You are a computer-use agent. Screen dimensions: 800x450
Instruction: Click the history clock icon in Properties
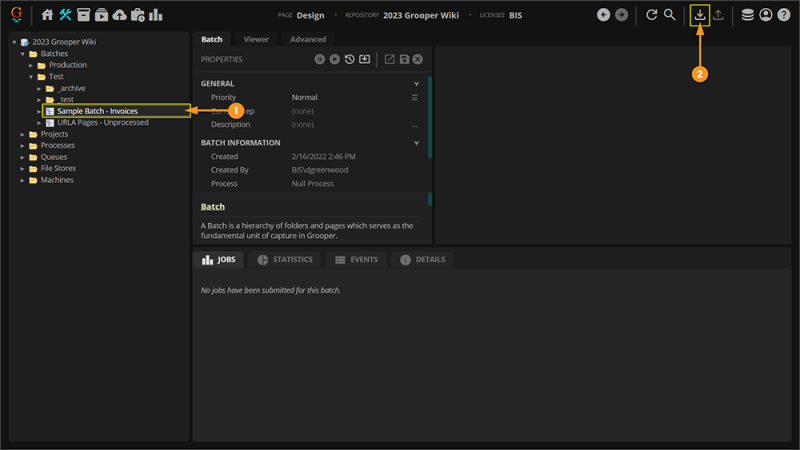(349, 59)
